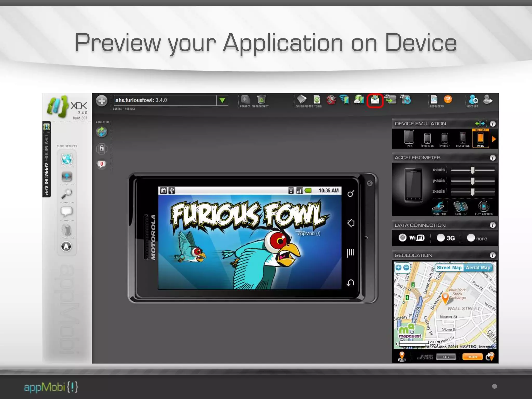Zoom in the map with plus button

398,268
